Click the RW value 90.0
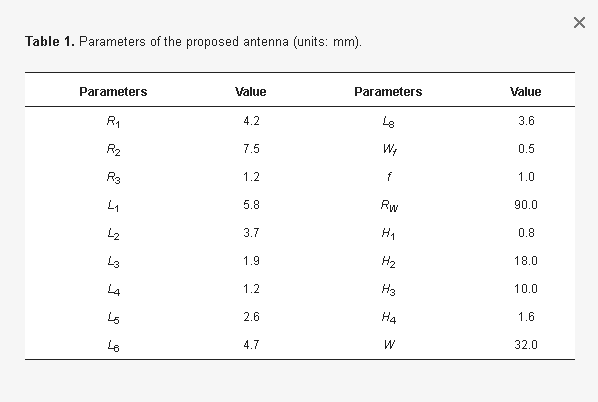 [526, 205]
